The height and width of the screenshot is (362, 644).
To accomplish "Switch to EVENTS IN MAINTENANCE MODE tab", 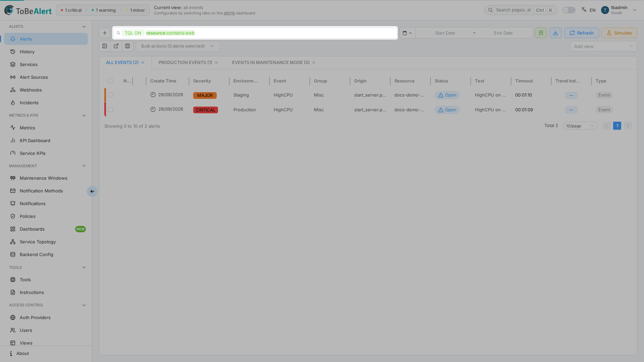I will click(271, 63).
